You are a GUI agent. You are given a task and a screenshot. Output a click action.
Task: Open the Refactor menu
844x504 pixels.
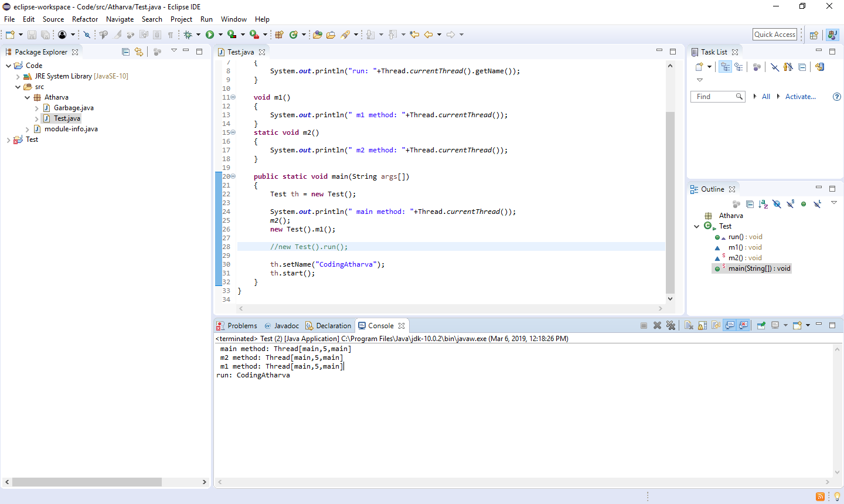tap(85, 19)
